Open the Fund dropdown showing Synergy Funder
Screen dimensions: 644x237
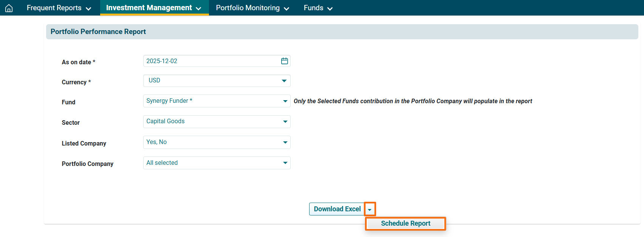coord(217,101)
